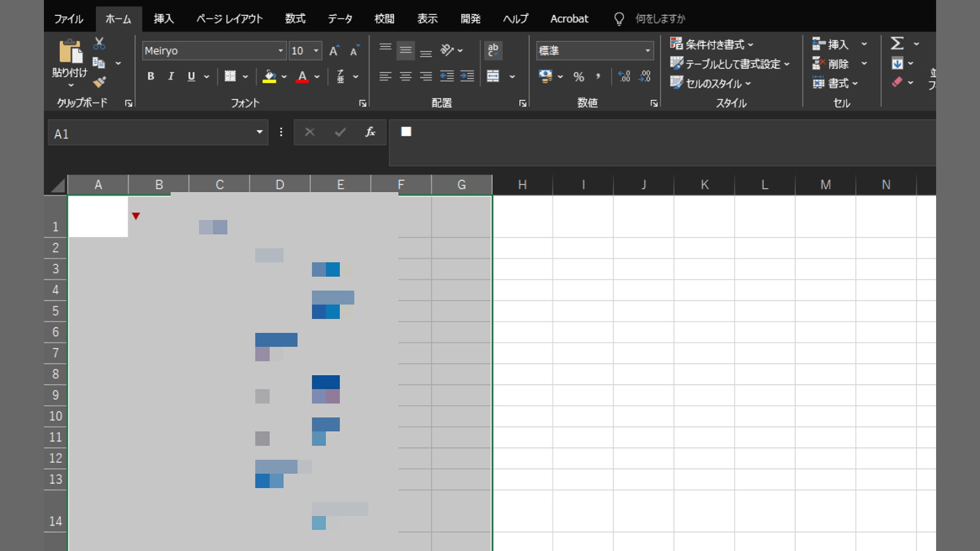980x551 pixels.
Task: Switch to the Acrobat tab
Action: point(569,19)
